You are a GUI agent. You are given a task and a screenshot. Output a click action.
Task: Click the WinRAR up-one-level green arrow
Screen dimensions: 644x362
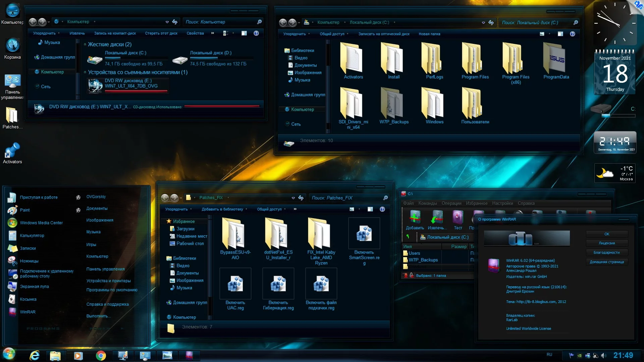[x=408, y=237]
